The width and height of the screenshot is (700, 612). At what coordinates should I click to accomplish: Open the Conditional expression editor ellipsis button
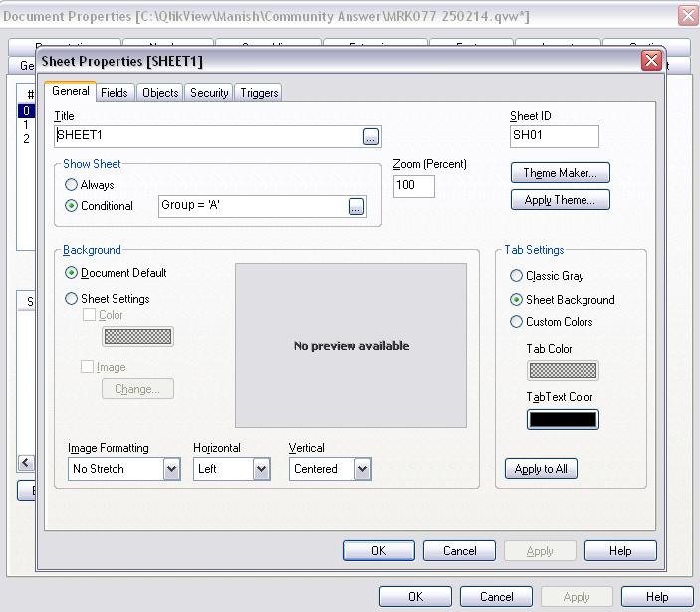pyautogui.click(x=355, y=207)
